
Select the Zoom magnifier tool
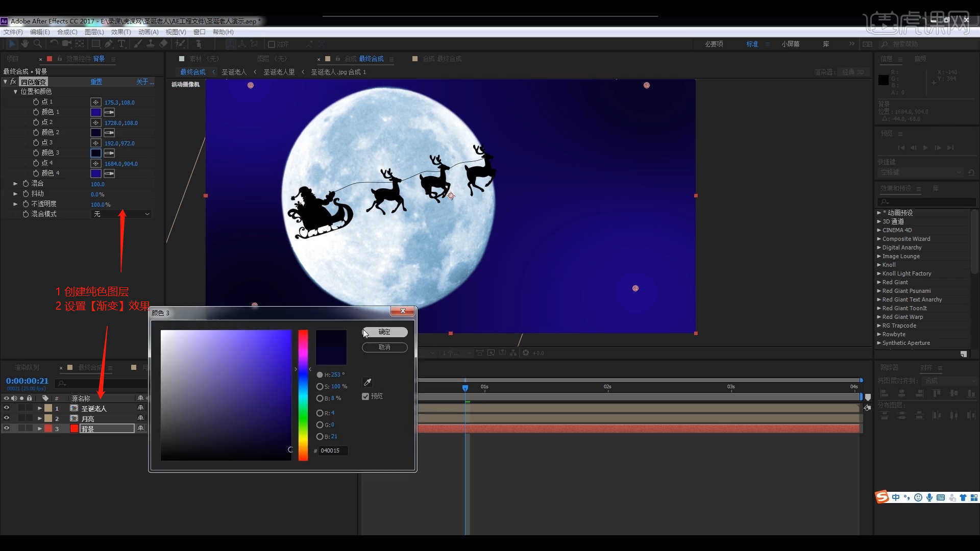37,44
